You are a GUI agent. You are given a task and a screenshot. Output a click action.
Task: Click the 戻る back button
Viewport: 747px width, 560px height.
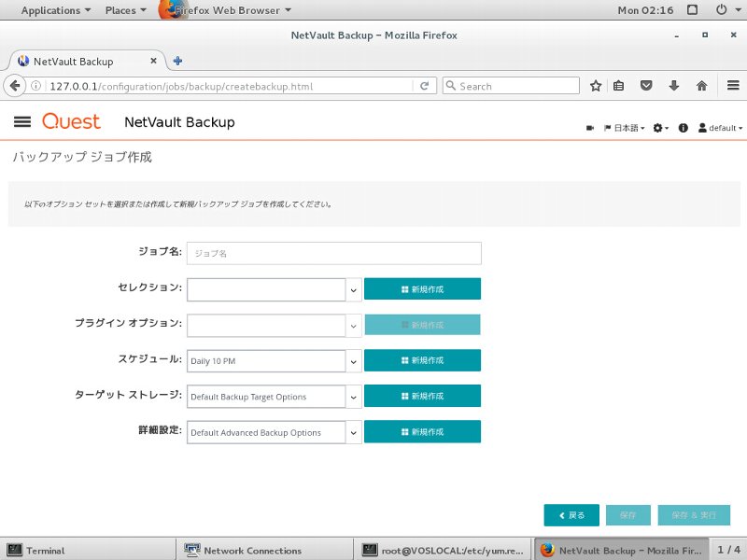(x=571, y=515)
